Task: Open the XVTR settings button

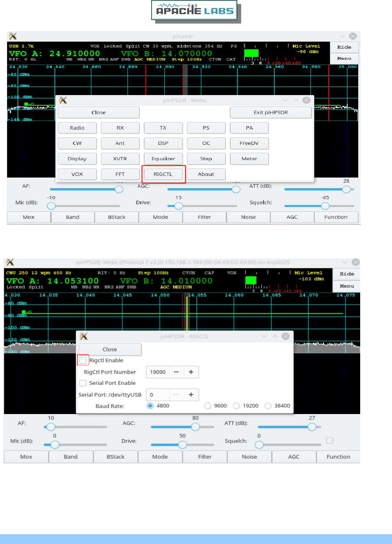Action: click(120, 159)
